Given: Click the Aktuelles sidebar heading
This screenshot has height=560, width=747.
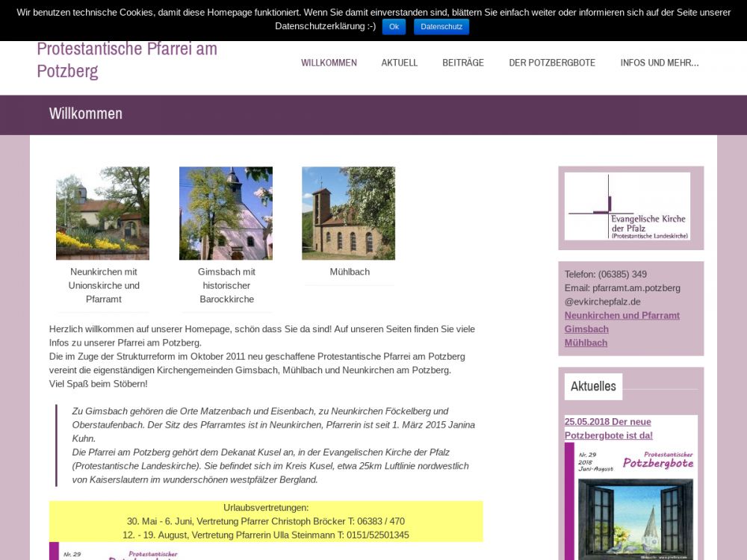Looking at the screenshot, I should click(x=593, y=386).
